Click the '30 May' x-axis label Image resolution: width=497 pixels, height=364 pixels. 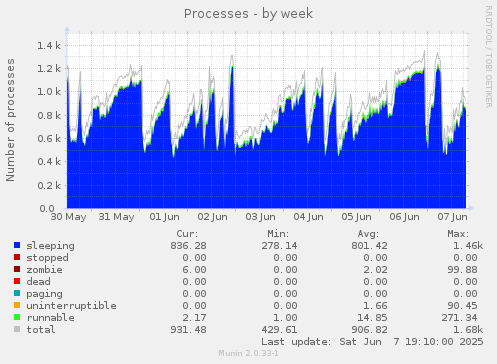tap(68, 217)
